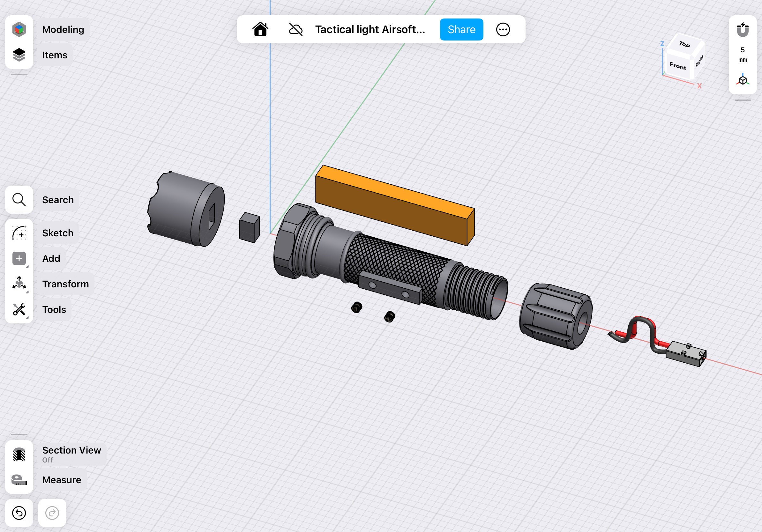Toggle cloud sync off icon

pos(295,30)
